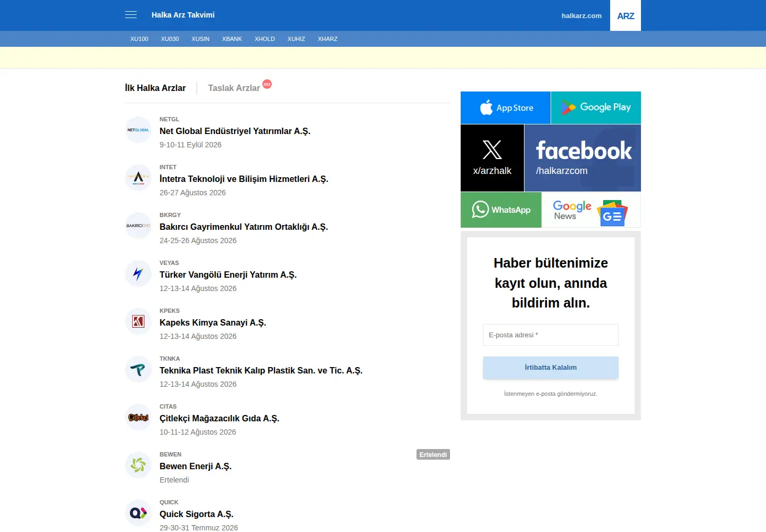Click the NETGL ticker code

[x=169, y=119]
